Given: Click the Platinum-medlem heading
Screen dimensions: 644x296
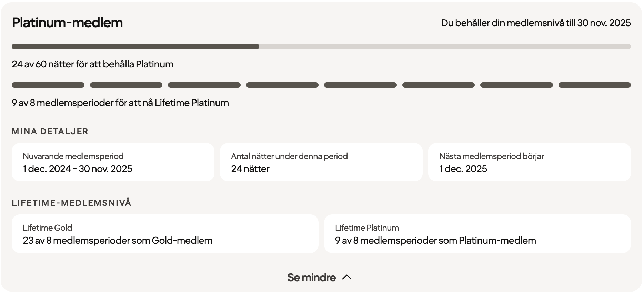Looking at the screenshot, I should (x=67, y=23).
